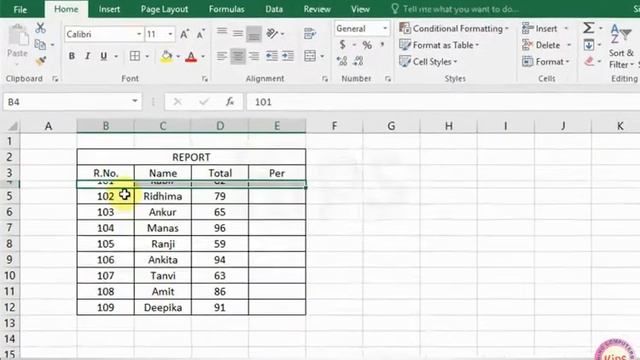Toggle Underline formatting

[104, 56]
